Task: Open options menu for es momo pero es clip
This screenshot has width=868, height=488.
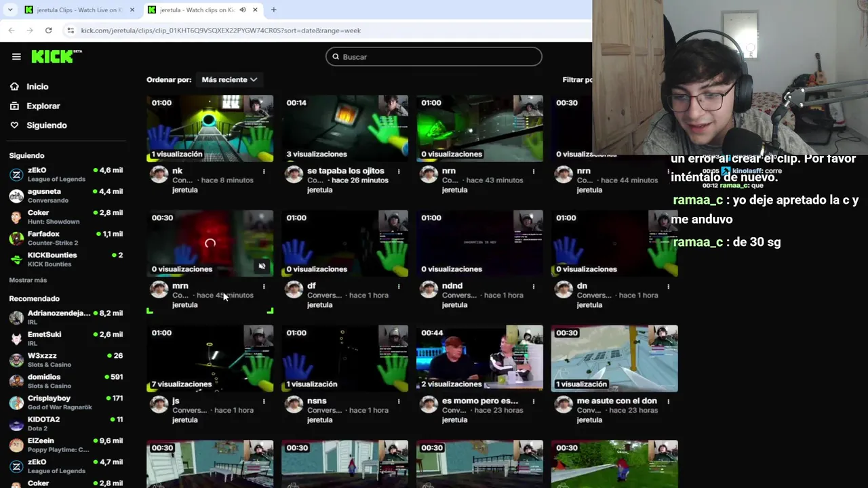Action: pyautogui.click(x=534, y=401)
